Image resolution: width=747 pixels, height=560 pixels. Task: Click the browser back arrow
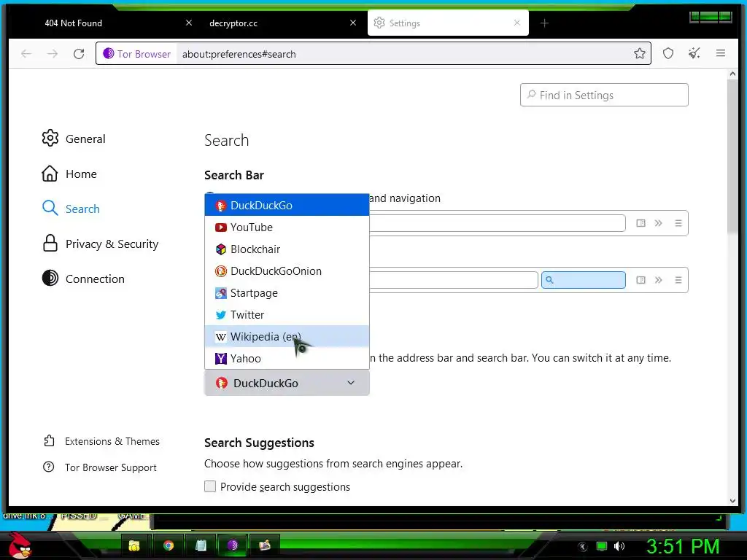coord(26,54)
